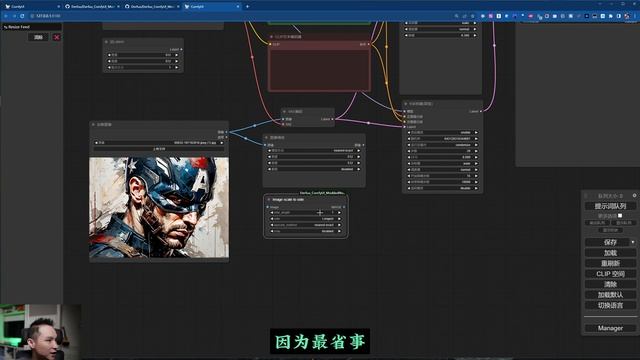Click the drag handle of queue panel

point(587,196)
